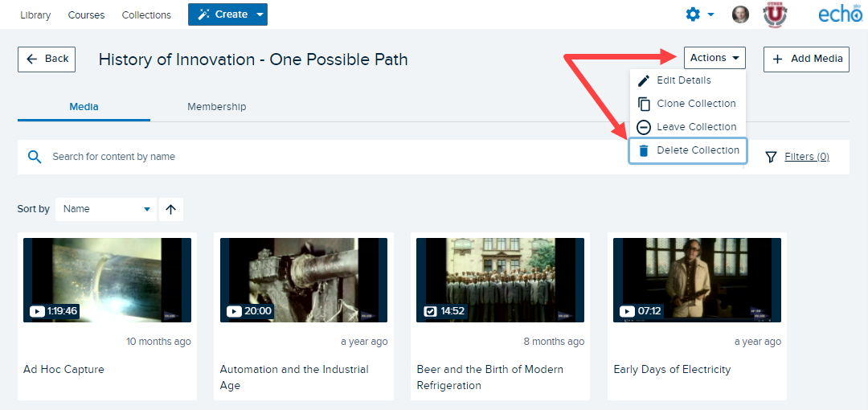Click the checkmark icon on the 14:52 badge
Screen dimensions: 868x410
click(x=430, y=311)
